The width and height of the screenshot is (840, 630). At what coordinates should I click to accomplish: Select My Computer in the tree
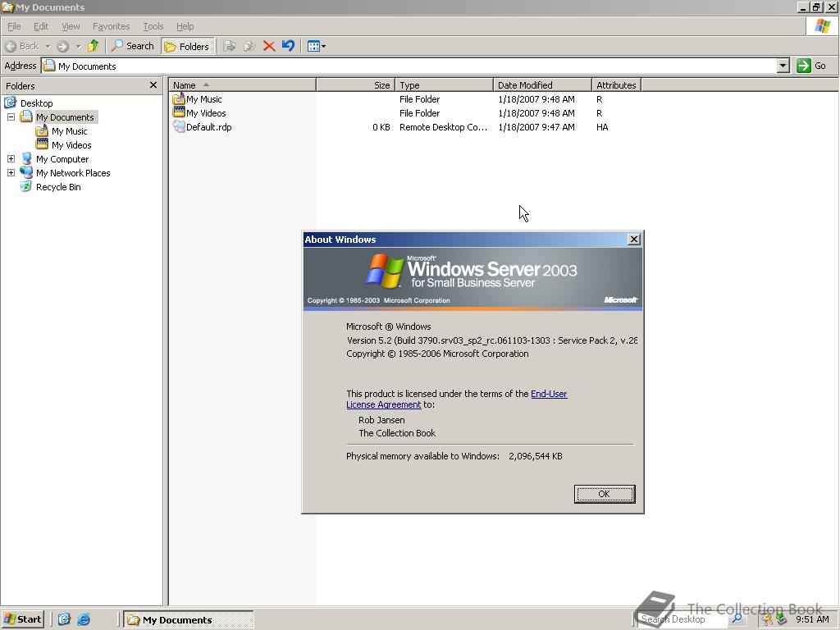(62, 159)
